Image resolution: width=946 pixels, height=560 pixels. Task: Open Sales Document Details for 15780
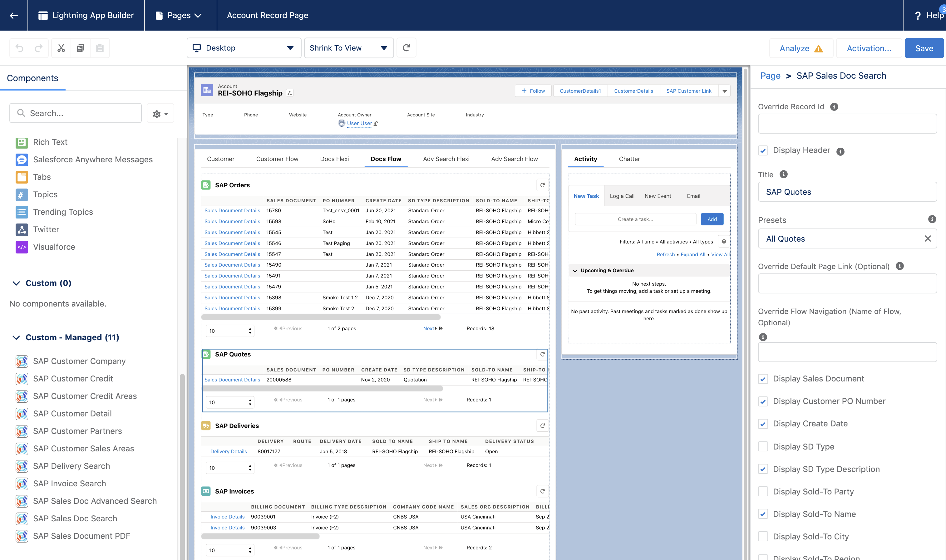click(x=232, y=211)
